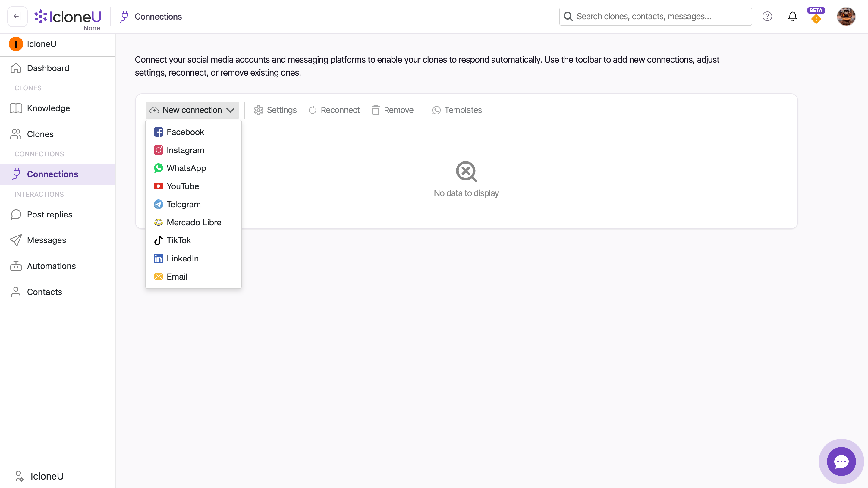Select Connections in the sidebar
The width and height of the screenshot is (868, 488).
(x=58, y=174)
